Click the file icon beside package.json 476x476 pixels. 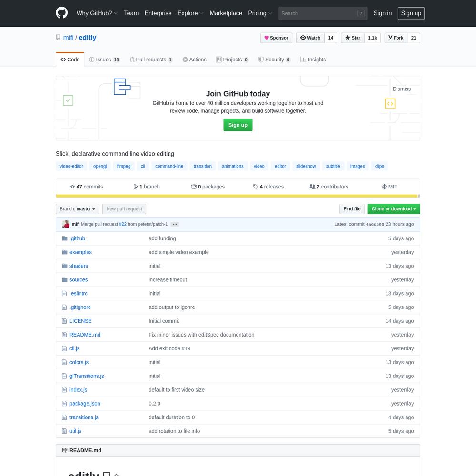click(64, 404)
